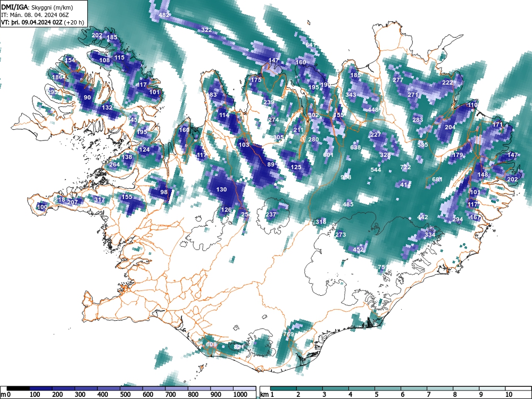532x399 pixels.
Task: Click the 'IT: Mán. 08. 04. 2024 06Z' line
Action: pos(35,15)
